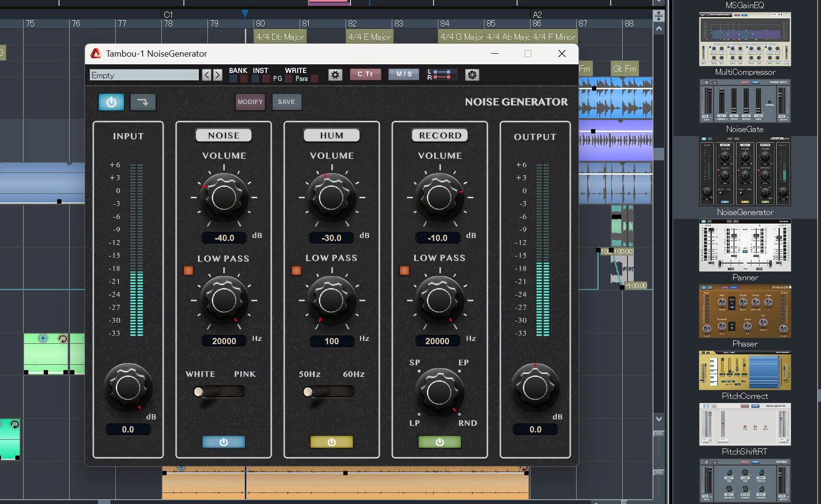821x504 pixels.
Task: Select the Phaser effect thumbnail
Action: pyautogui.click(x=745, y=312)
